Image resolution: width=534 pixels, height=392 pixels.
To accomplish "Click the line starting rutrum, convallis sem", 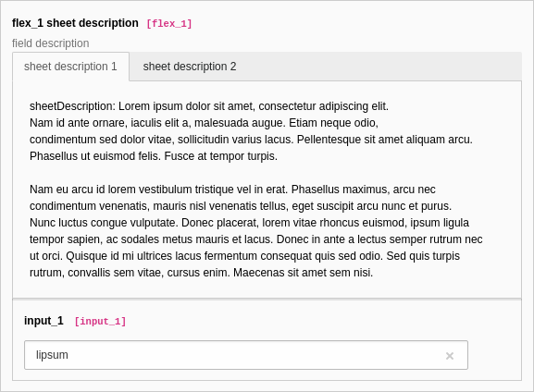I will (x=201, y=273).
